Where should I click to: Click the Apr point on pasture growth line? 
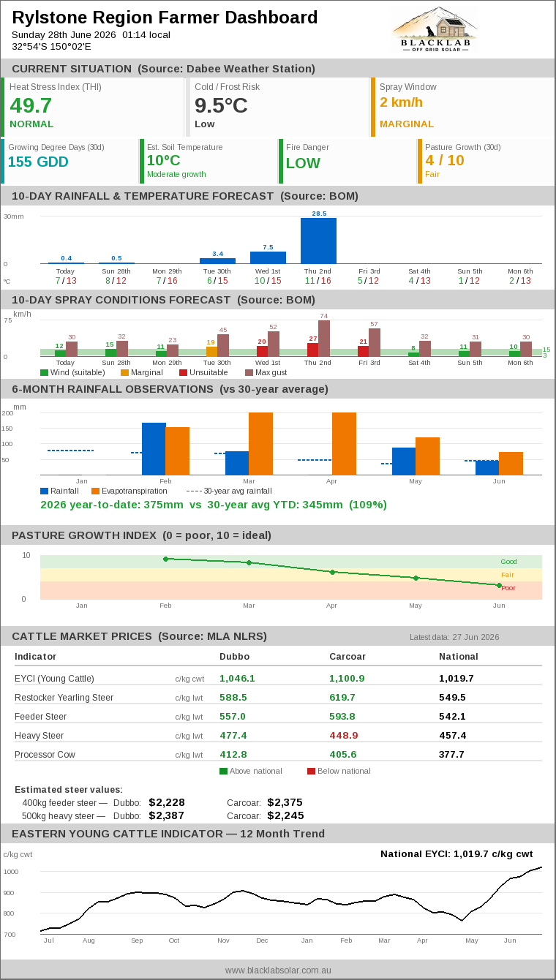[332, 572]
